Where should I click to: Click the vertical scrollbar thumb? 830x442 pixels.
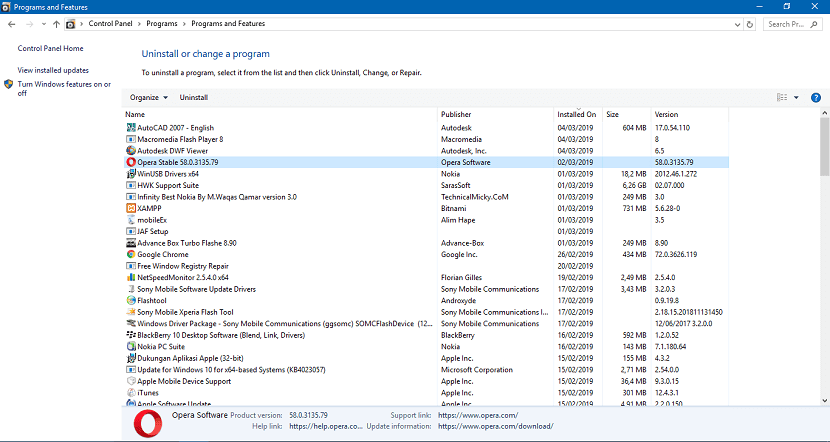pyautogui.click(x=824, y=146)
